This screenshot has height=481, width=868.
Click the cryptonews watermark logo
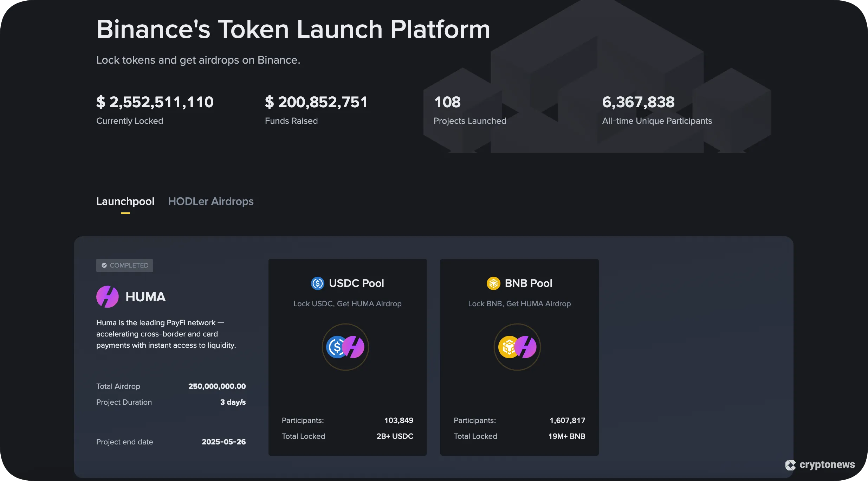(820, 465)
